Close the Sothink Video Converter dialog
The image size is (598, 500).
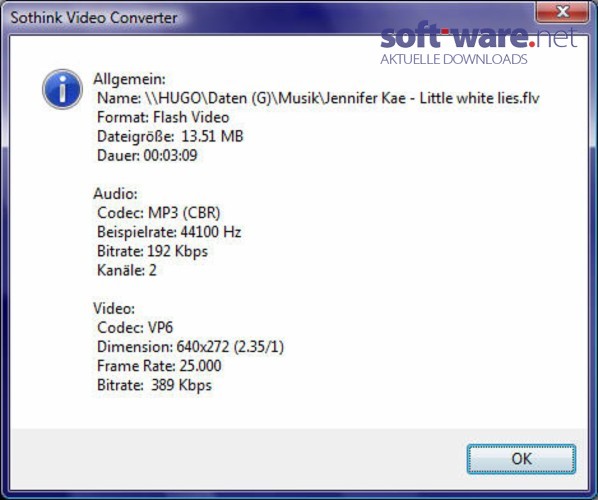pos(562,11)
